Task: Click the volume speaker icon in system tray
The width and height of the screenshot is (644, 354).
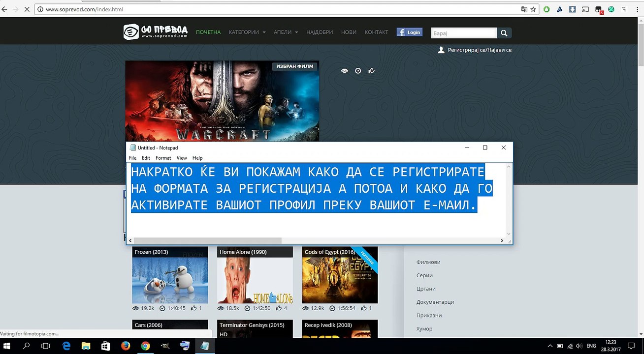Action: [x=579, y=346]
